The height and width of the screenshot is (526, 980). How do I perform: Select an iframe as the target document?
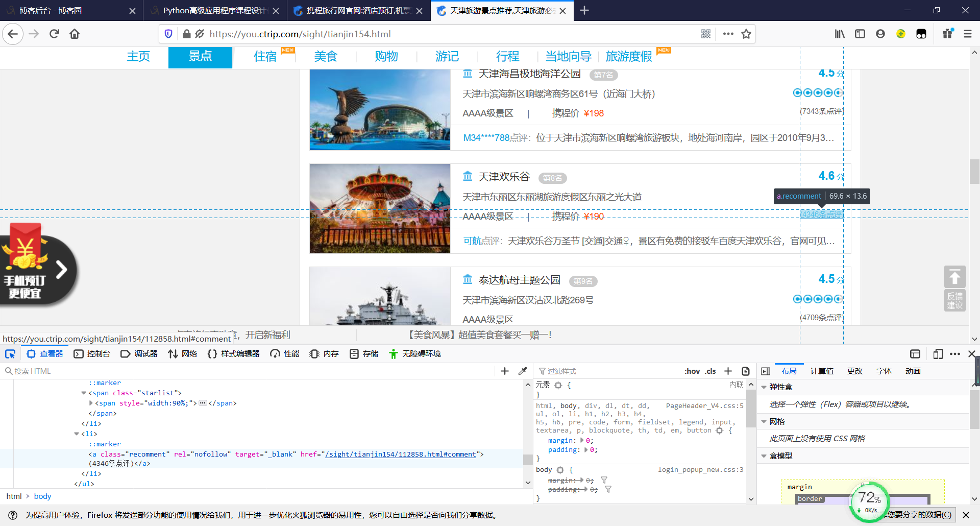click(x=915, y=354)
